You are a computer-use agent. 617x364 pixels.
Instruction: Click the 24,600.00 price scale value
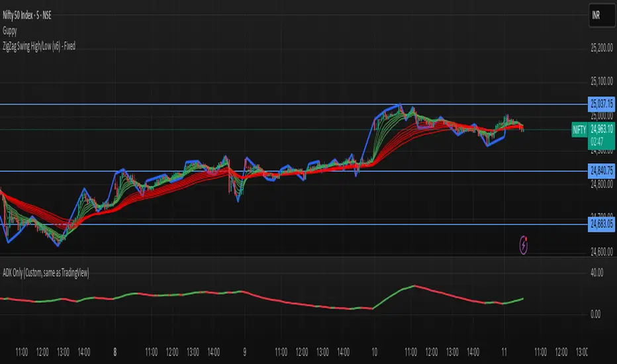coord(602,251)
